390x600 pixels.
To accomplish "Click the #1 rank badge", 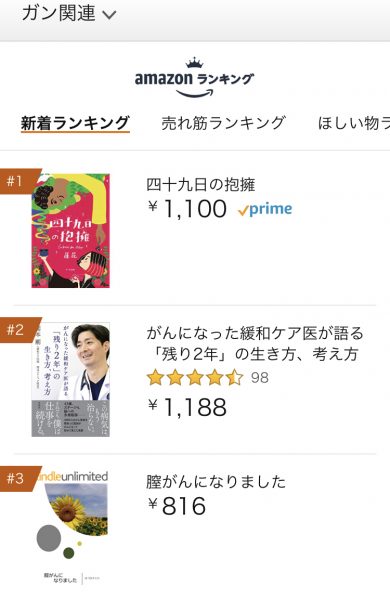I will (x=19, y=181).
